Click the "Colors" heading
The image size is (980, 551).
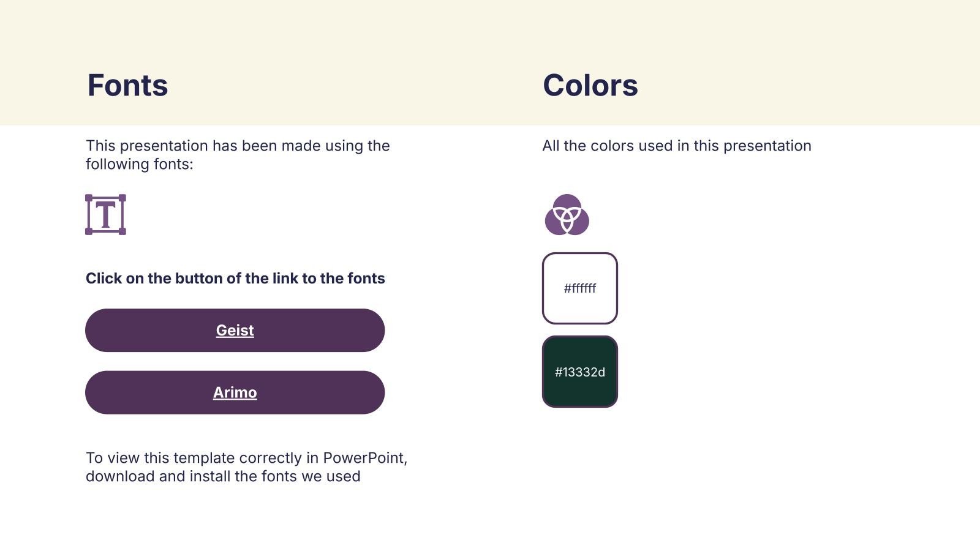(590, 85)
